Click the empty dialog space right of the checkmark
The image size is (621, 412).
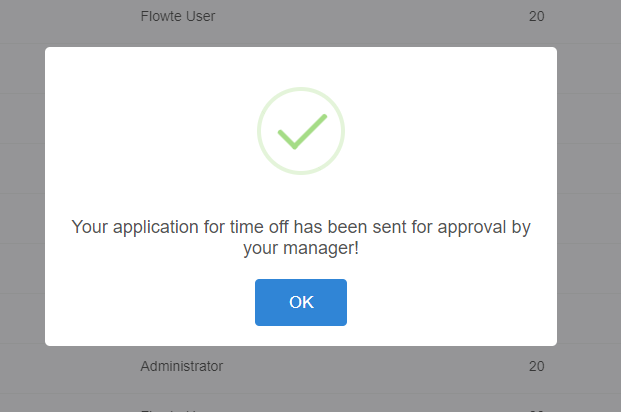[x=451, y=131]
